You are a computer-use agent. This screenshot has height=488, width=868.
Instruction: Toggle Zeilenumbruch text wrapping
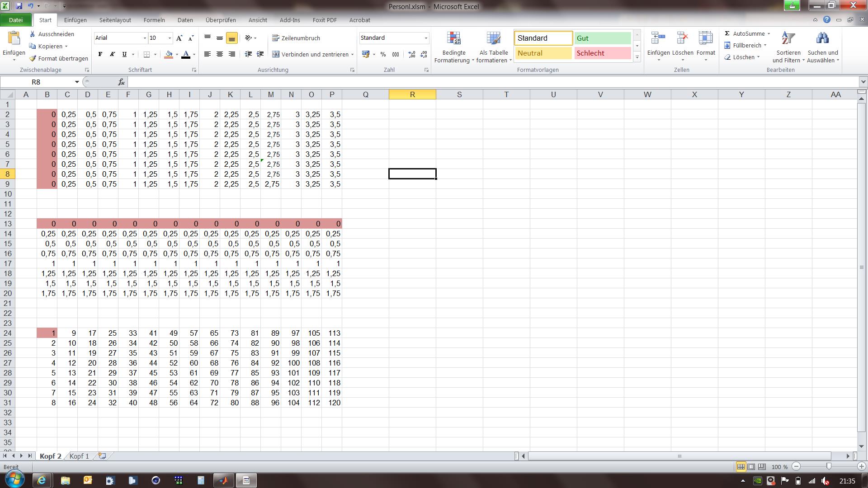tap(296, 38)
